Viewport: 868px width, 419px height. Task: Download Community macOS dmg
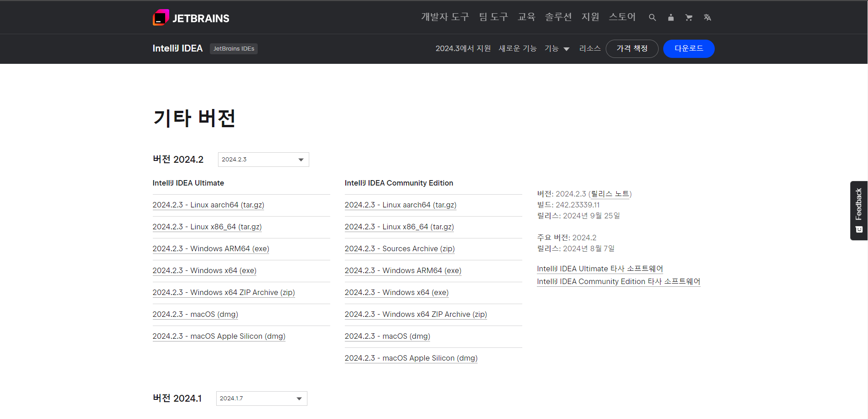pos(387,336)
